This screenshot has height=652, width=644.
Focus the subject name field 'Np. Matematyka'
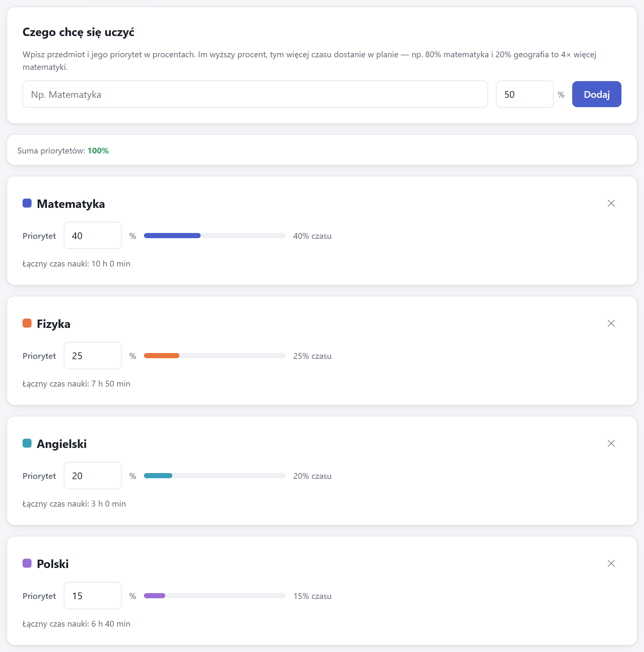[x=255, y=94]
